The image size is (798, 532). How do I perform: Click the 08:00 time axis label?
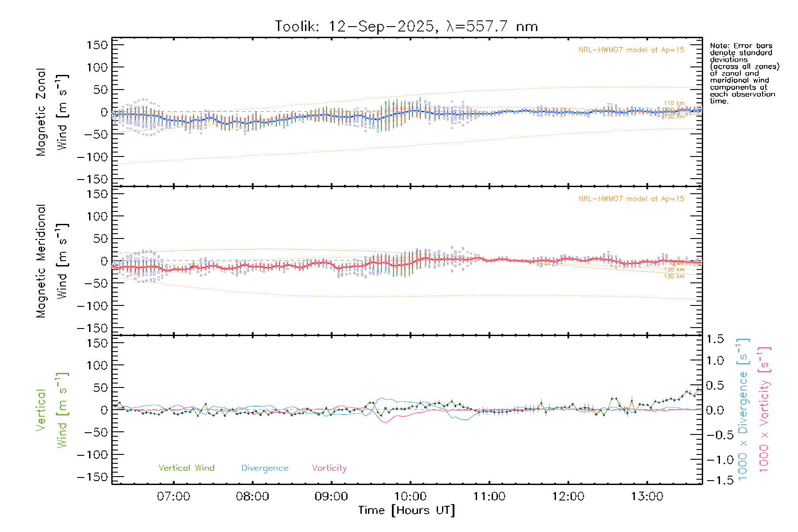coord(252,497)
